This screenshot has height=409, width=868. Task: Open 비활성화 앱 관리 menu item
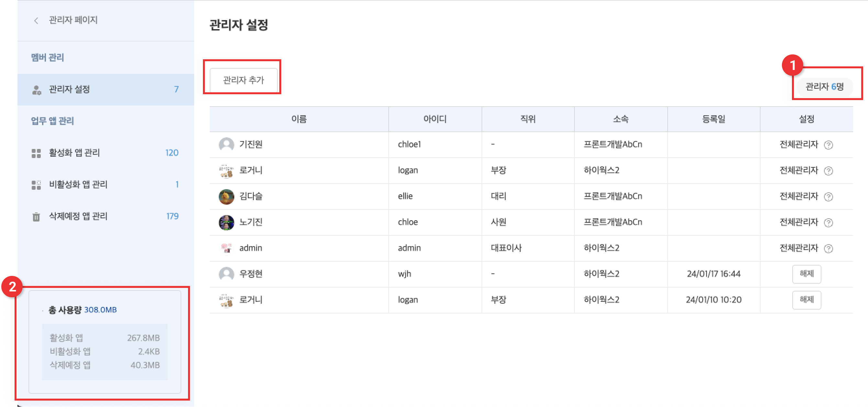pos(78,185)
